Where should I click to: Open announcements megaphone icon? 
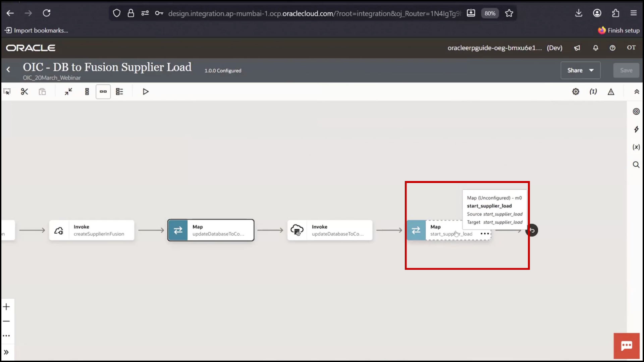(577, 48)
